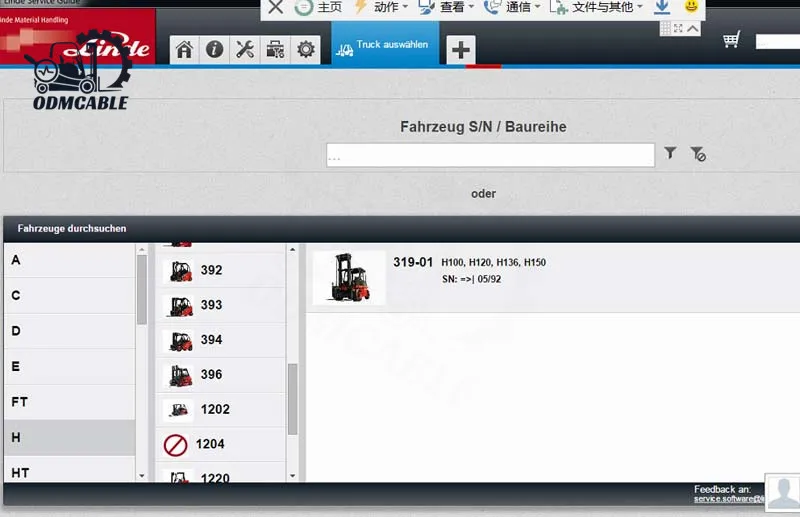Click category list scroll up arrow
Image resolution: width=800 pixels, height=517 pixels.
[x=142, y=250]
